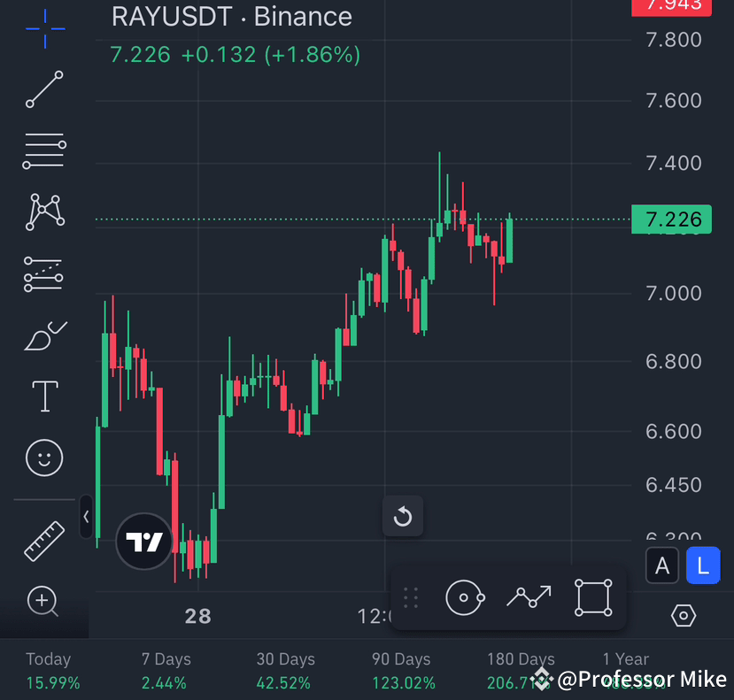The width and height of the screenshot is (734, 700).
Task: Select the Crosshair tool
Action: tap(44, 28)
